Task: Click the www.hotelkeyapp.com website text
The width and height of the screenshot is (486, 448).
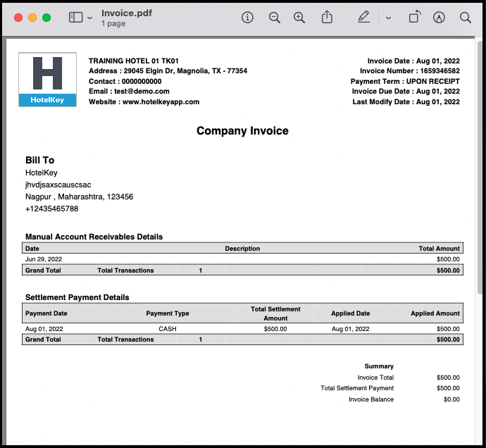Action: coord(161,102)
